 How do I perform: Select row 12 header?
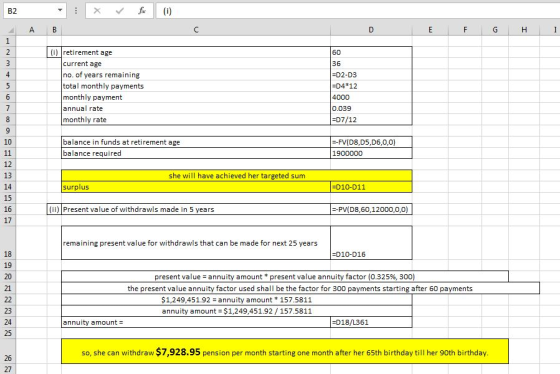click(8, 164)
